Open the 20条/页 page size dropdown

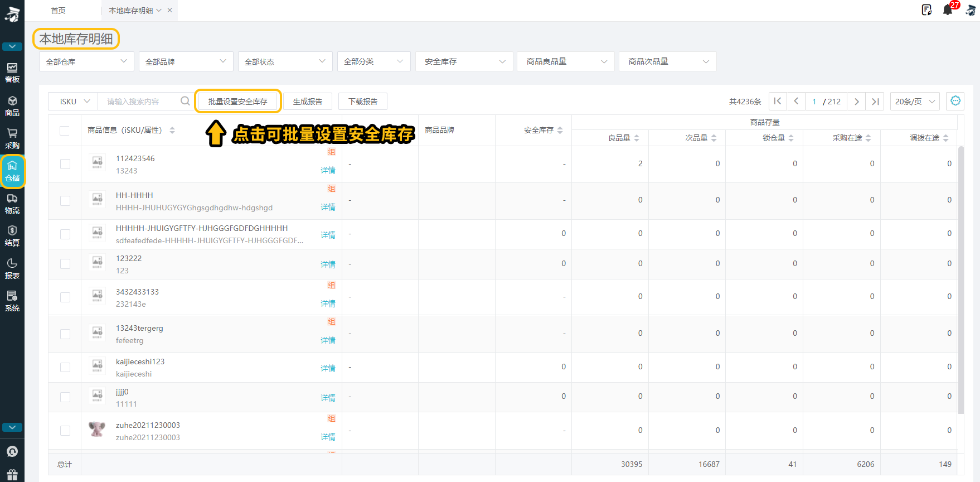tap(915, 101)
